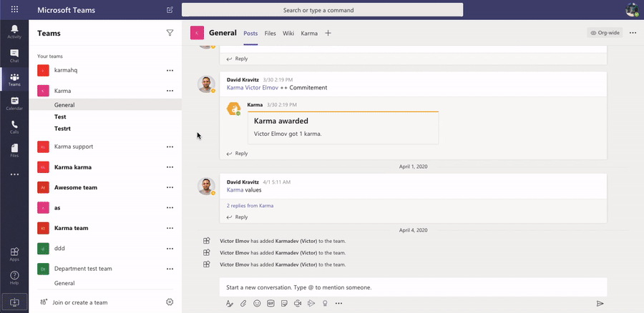Reply to the Karma awarded thread
The width and height of the screenshot is (644, 313).
(237, 154)
